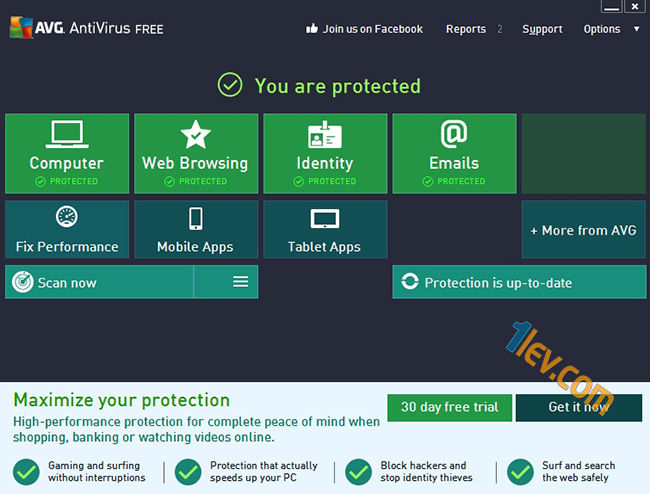Click Block hackers and stop identity thieves text
650x494 pixels.
pos(426,472)
